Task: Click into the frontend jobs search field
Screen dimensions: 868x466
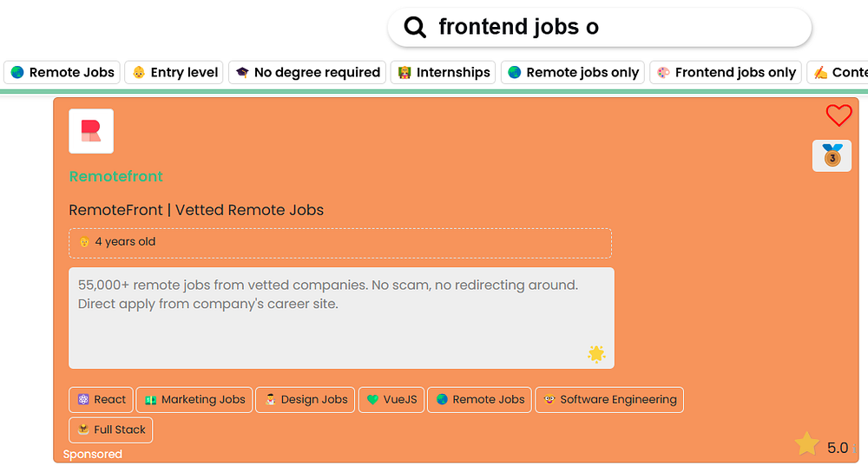Action: pos(608,28)
